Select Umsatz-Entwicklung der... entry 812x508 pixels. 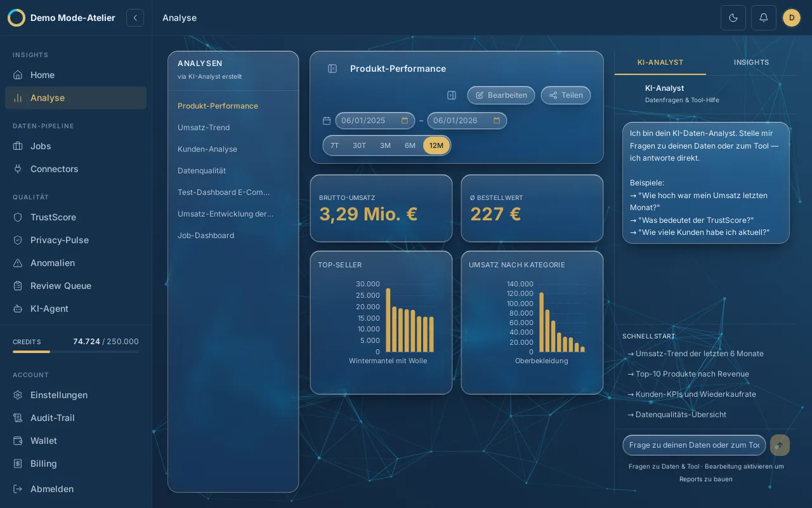click(x=233, y=214)
